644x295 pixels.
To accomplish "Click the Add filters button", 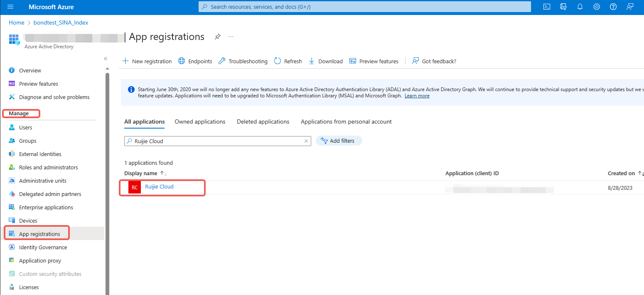I will (x=339, y=141).
